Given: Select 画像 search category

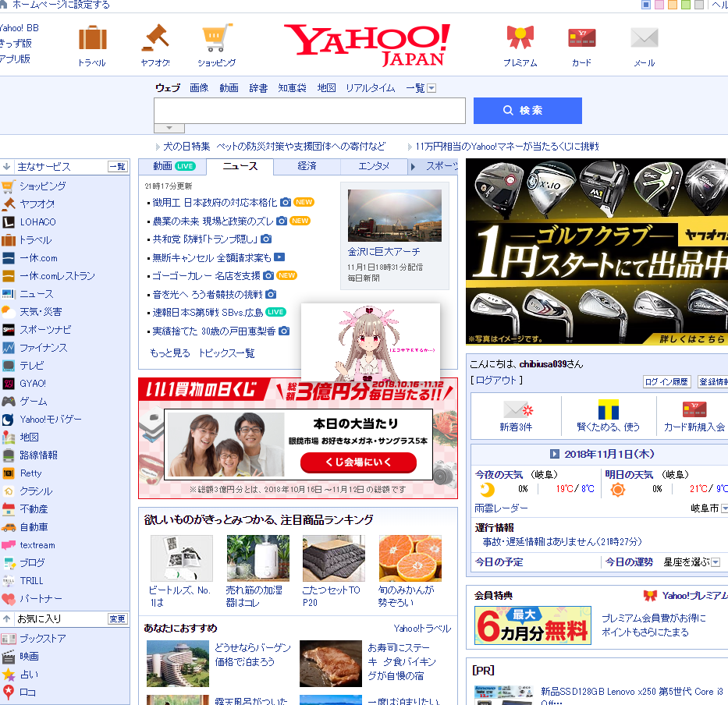Looking at the screenshot, I should point(199,87).
